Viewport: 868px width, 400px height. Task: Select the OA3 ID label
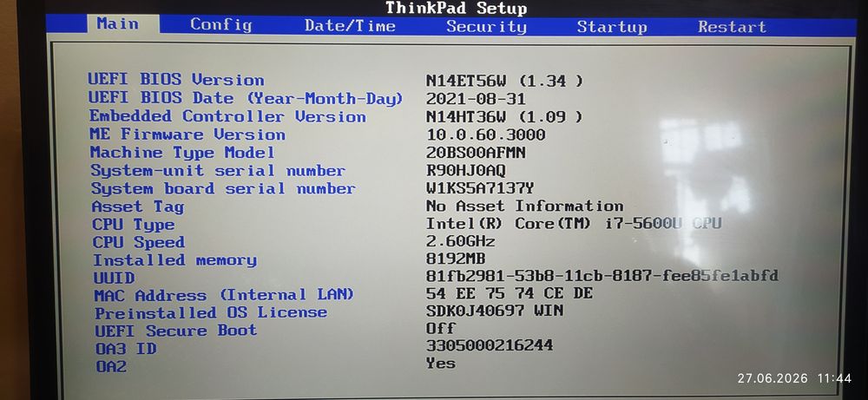pyautogui.click(x=126, y=349)
